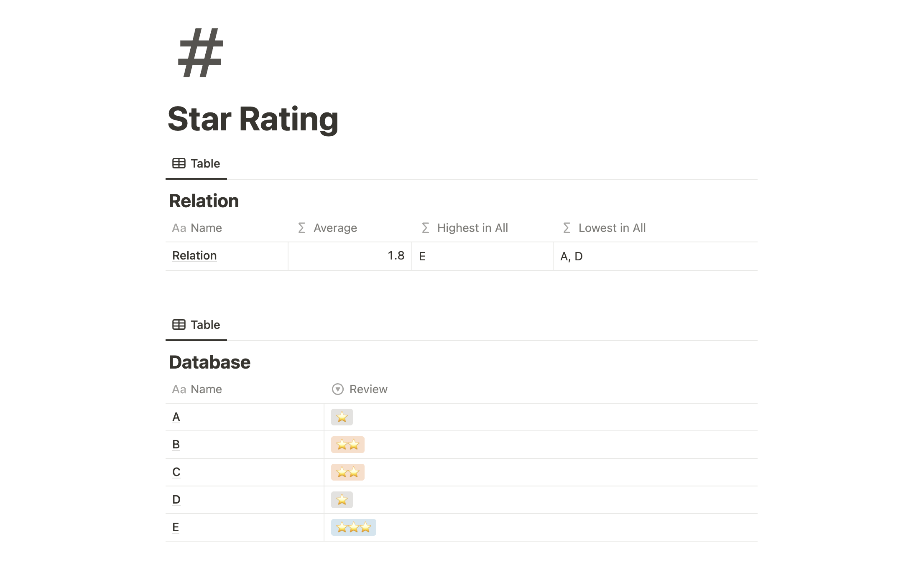Open the Database title heading
Viewport: 924px width, 570px height.
[x=209, y=362]
